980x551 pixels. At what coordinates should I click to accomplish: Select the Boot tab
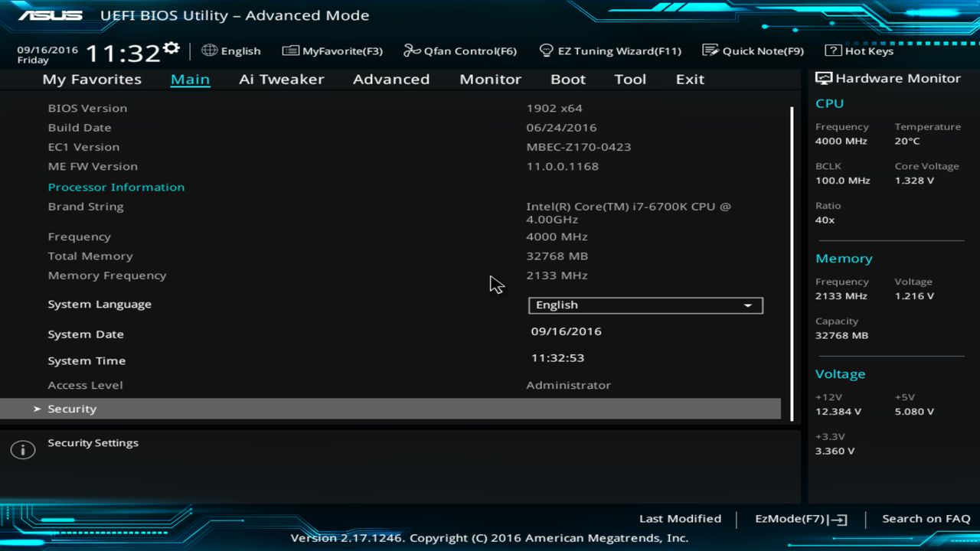click(x=567, y=79)
